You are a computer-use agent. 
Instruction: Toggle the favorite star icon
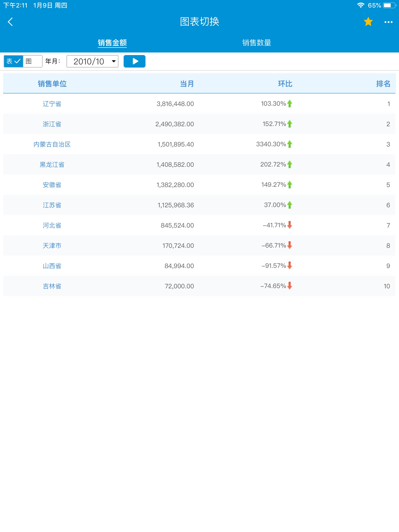pos(368,22)
